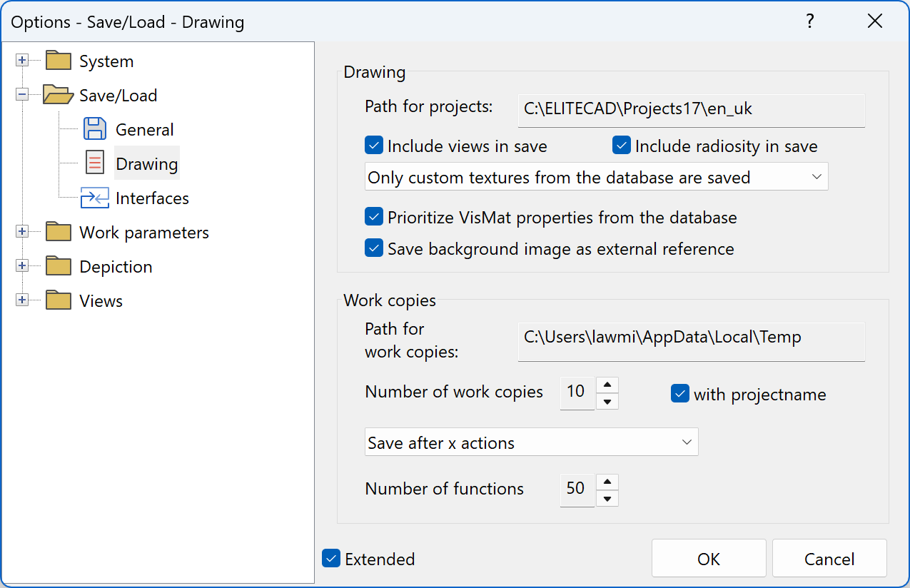The image size is (910, 588).
Task: Select Interfaces in the settings tree
Action: (x=152, y=198)
